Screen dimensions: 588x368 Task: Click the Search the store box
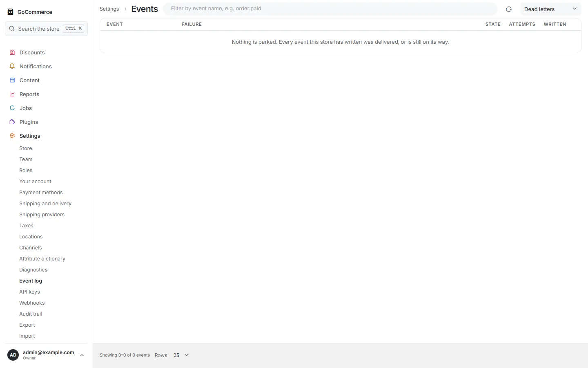click(46, 29)
